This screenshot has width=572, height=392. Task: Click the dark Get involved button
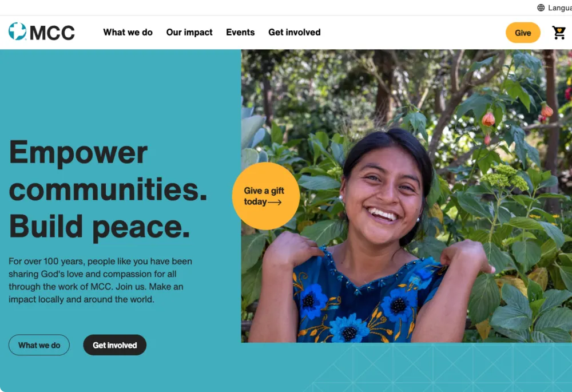[114, 345]
